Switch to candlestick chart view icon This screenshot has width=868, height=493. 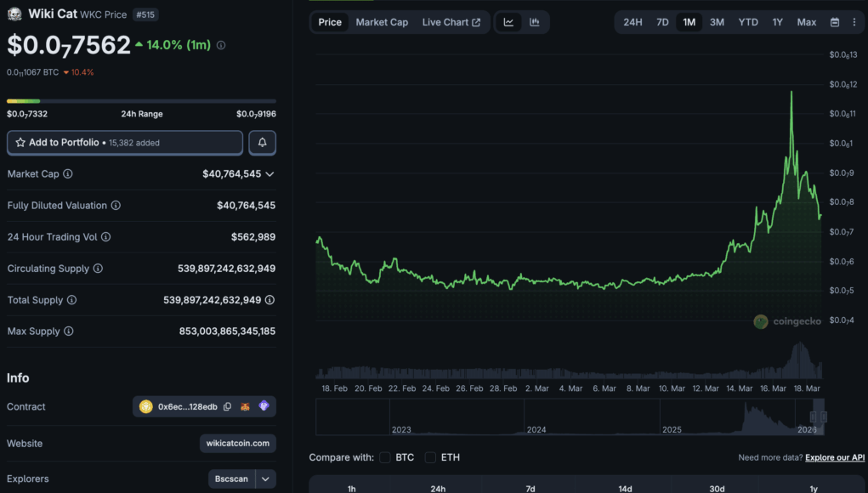[535, 22]
